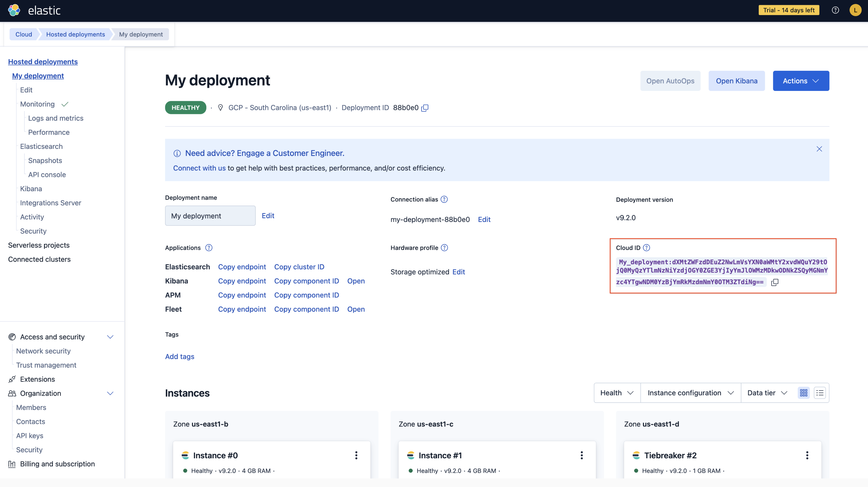This screenshot has height=487, width=868.
Task: Collapse the Access and security section
Action: (x=110, y=337)
